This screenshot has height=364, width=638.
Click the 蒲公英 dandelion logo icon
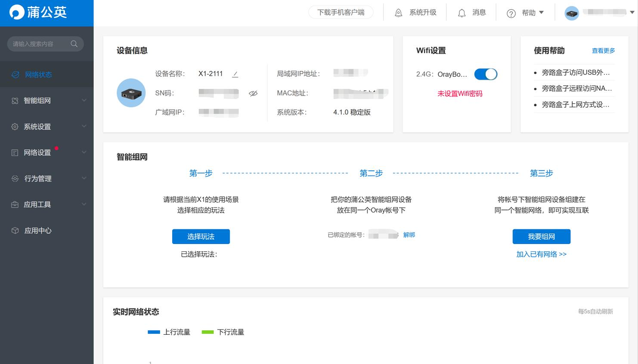click(x=16, y=12)
